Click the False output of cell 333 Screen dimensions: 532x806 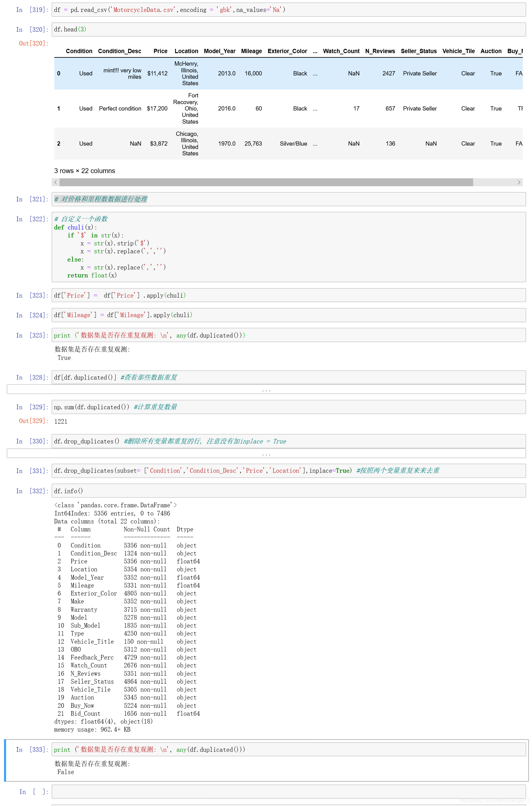coord(66,772)
